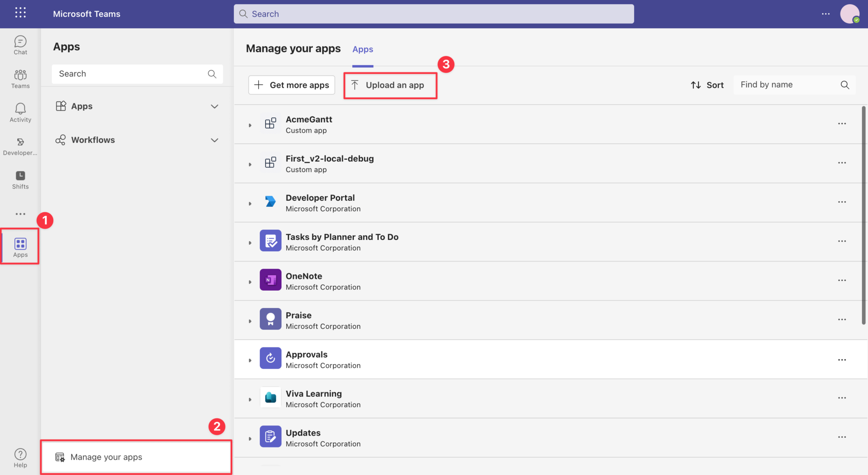Expand the Tasks by Planner row triangle
868x475 pixels.
click(x=250, y=243)
